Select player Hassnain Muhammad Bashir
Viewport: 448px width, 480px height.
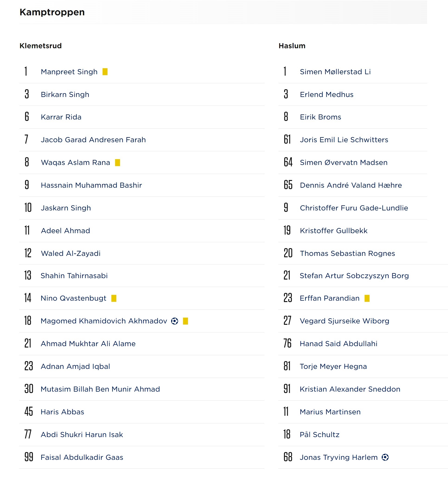coord(91,185)
